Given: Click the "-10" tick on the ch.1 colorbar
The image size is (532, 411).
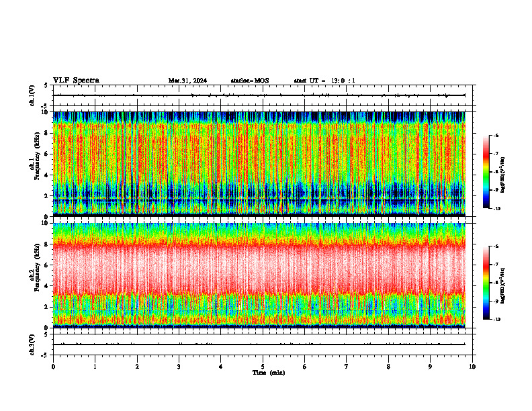Looking at the screenshot, I should (x=497, y=209).
